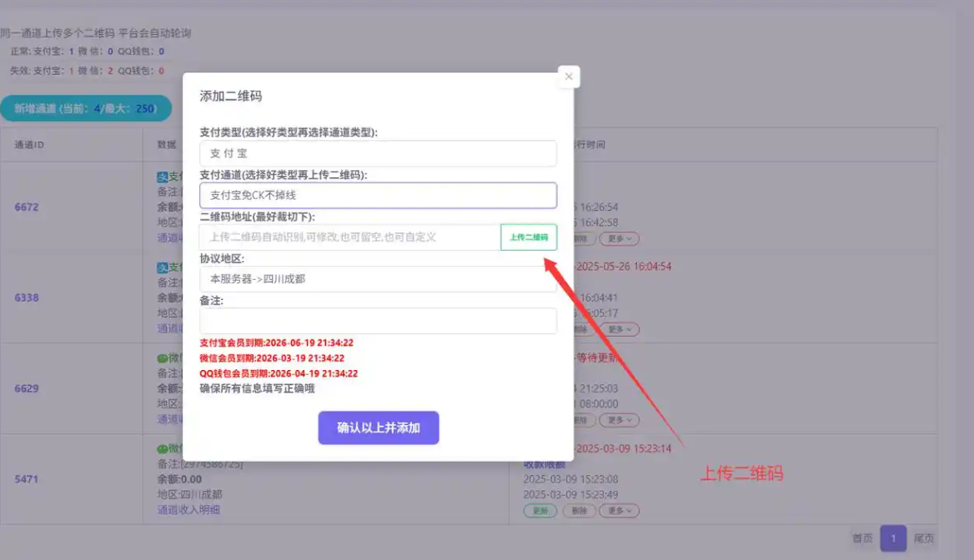Click the Alipay icon in row 6338
The width and height of the screenshot is (974, 560).
162,267
